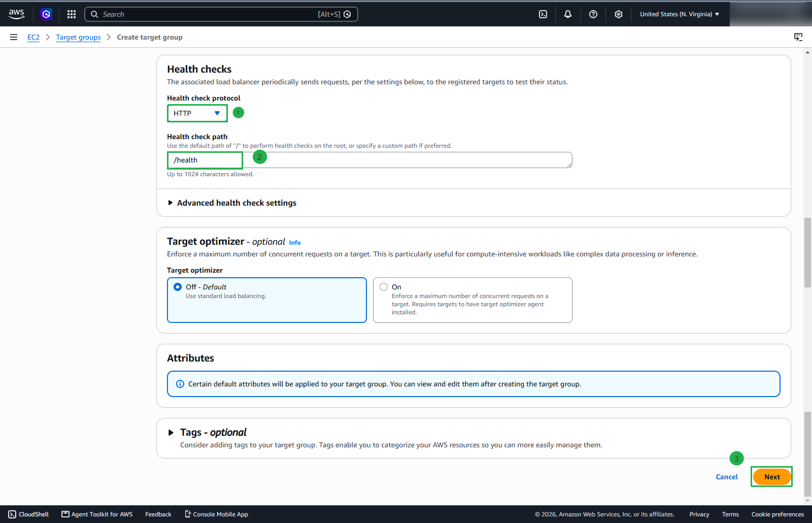
Task: Click the Amazon Q icon in search box
Action: (x=347, y=14)
